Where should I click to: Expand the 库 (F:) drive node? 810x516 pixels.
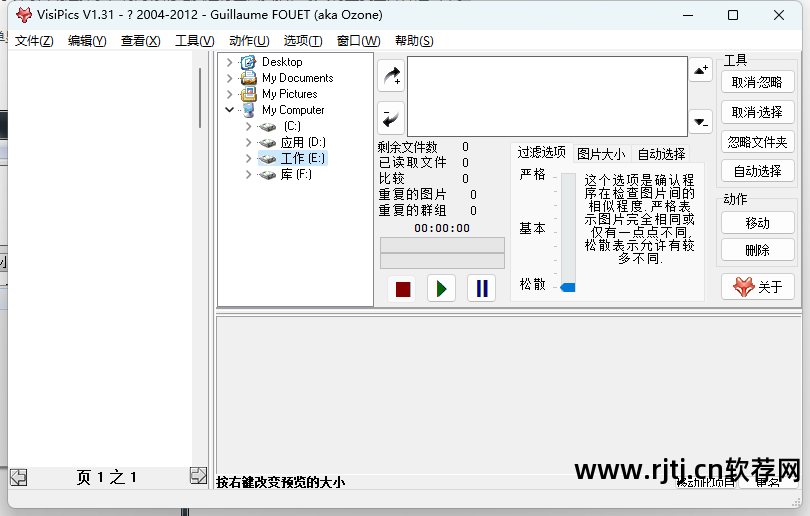pos(248,175)
